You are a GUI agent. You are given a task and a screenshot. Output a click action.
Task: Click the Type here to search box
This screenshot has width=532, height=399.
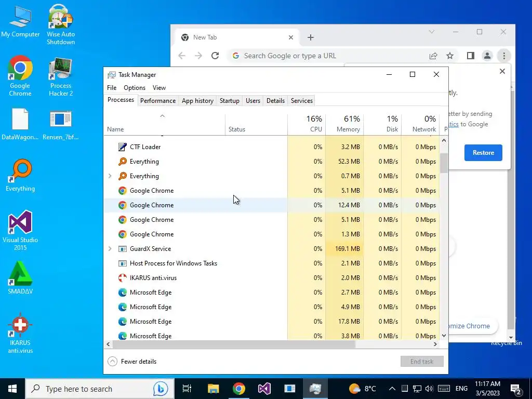click(100, 389)
